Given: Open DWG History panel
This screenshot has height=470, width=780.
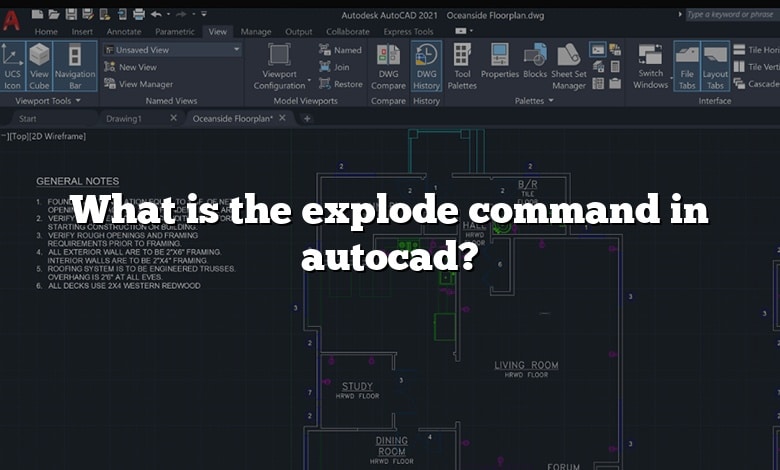Looking at the screenshot, I should pyautogui.click(x=426, y=66).
